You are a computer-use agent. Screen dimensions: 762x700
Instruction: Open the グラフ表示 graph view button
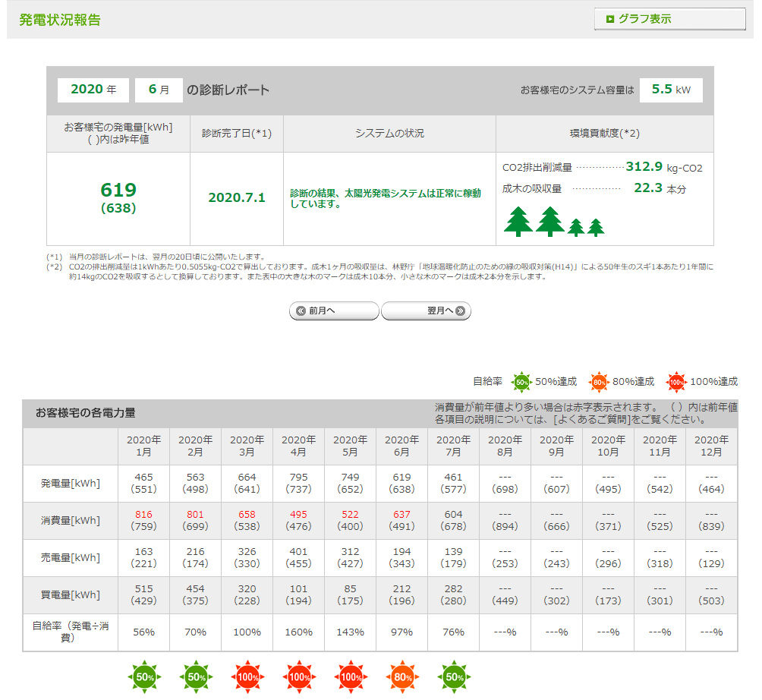pos(669,19)
